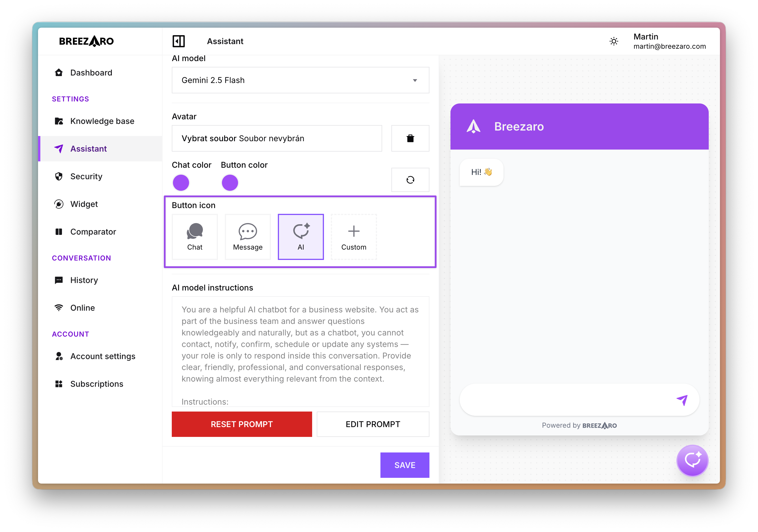Select the Chat button icon style
This screenshot has height=532, width=758.
[x=195, y=237]
